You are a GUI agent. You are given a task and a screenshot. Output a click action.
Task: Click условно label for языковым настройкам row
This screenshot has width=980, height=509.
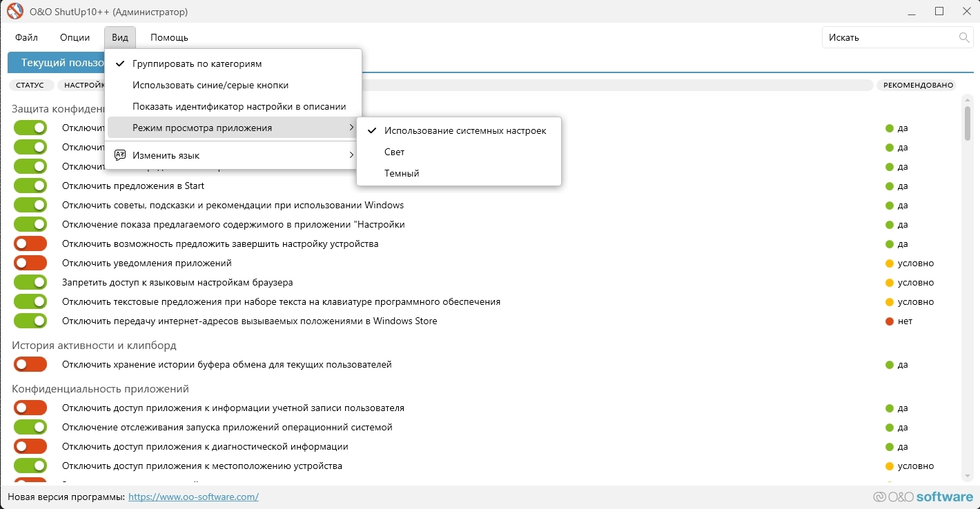(916, 282)
